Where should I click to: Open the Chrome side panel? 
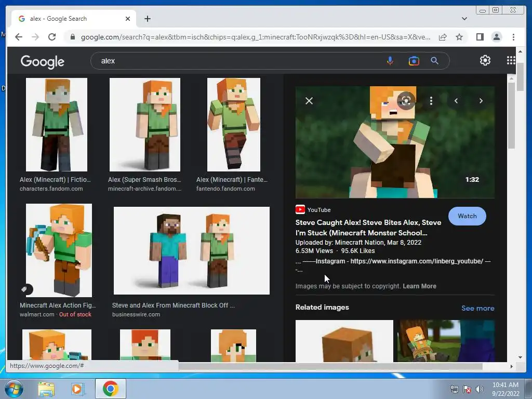click(480, 37)
